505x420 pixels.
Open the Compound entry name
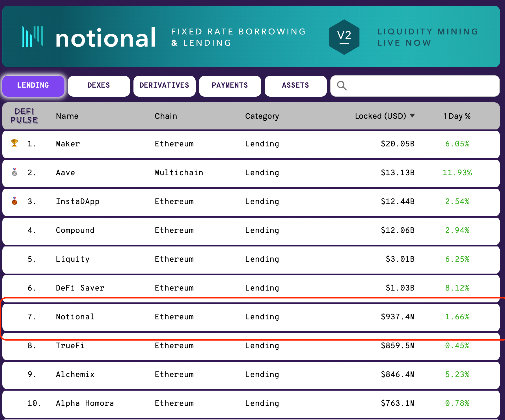pyautogui.click(x=75, y=230)
